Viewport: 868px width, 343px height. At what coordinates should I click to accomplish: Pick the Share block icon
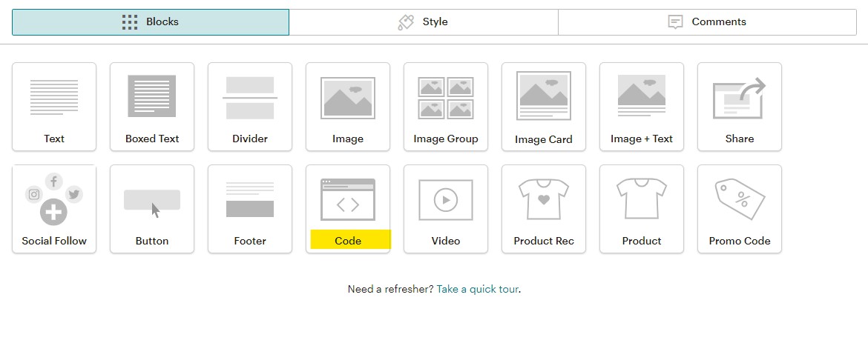click(x=740, y=98)
